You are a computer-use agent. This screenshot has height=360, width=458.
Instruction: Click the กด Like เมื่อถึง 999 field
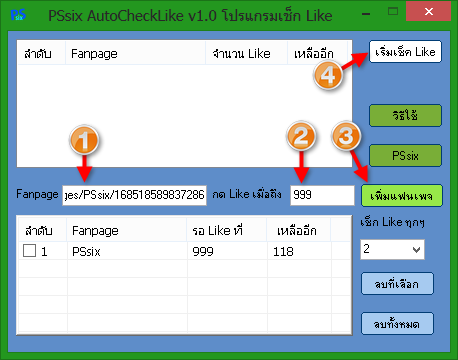322,195
